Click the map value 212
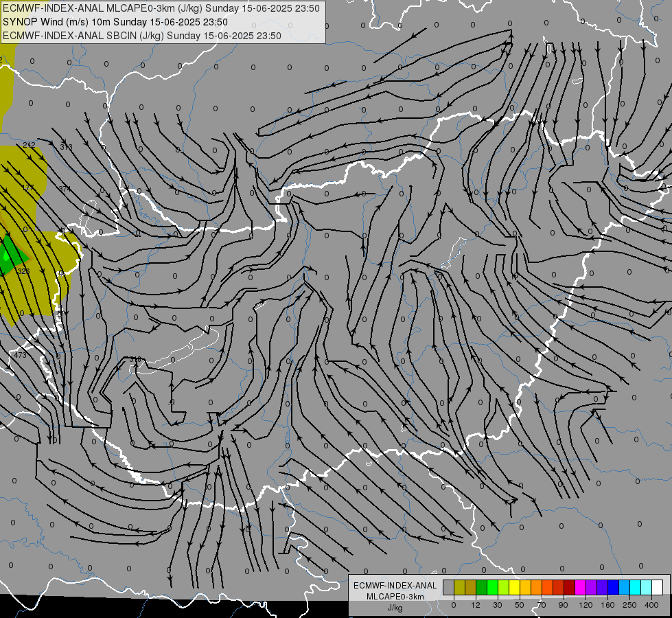This screenshot has width=672, height=618. (29, 145)
